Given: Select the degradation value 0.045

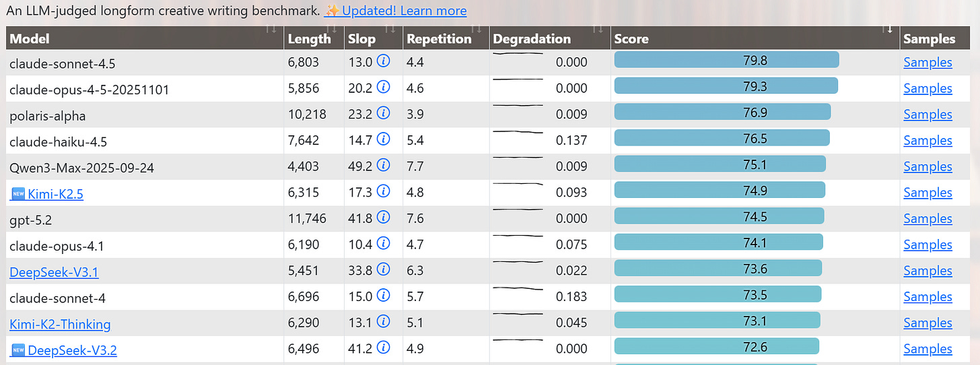Looking at the screenshot, I should (x=571, y=323).
